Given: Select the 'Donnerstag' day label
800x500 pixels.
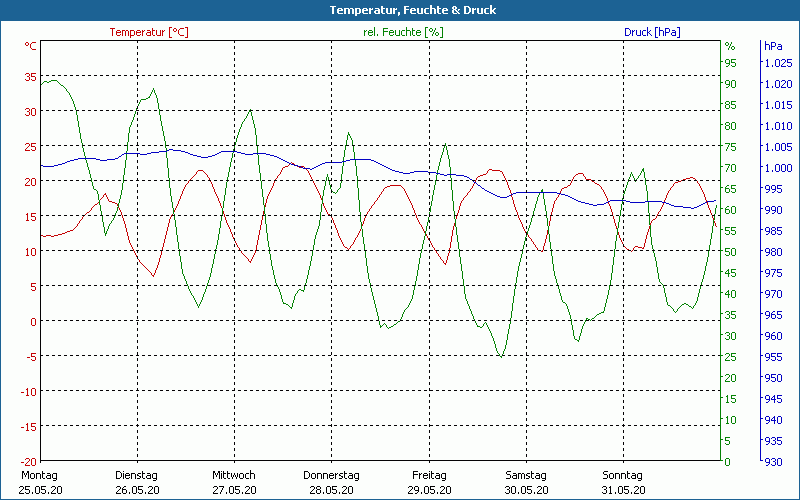Looking at the screenshot, I should click(331, 475).
